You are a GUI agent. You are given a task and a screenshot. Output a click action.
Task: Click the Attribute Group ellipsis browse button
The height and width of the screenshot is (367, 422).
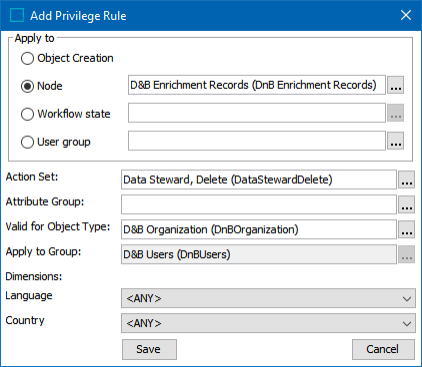(406, 205)
